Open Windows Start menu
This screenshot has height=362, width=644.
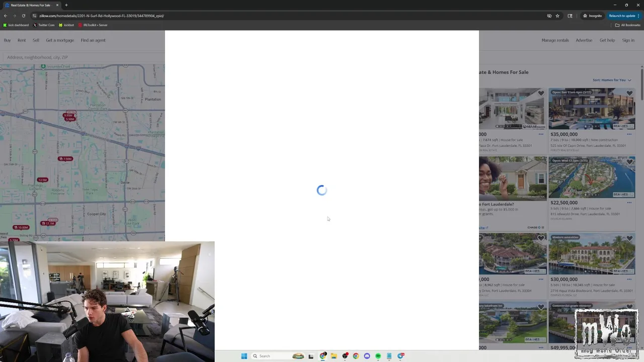[244, 356]
